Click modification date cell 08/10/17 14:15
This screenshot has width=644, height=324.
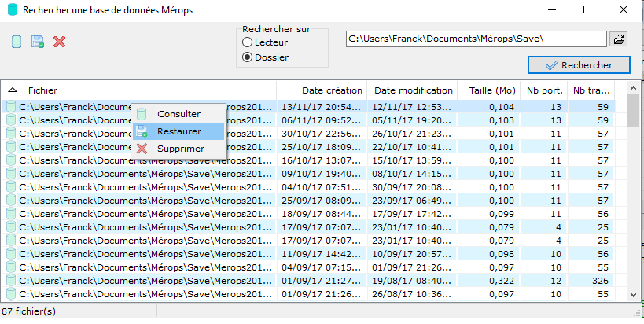click(x=412, y=174)
